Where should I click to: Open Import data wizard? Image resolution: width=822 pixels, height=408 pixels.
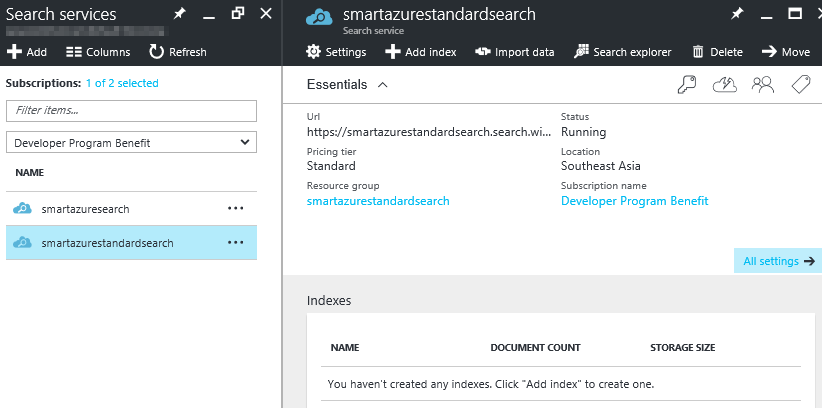pos(515,52)
